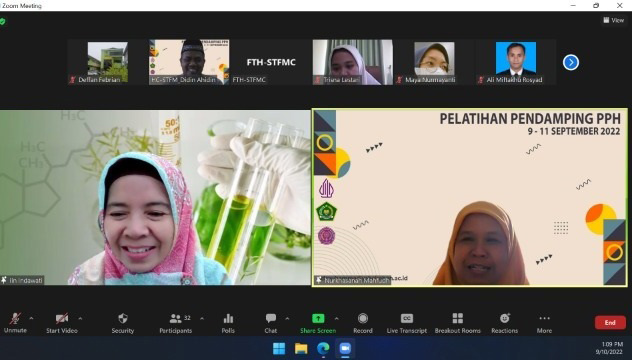Open share options caret beside Share Screen
This screenshot has width=632, height=360.
[337, 318]
